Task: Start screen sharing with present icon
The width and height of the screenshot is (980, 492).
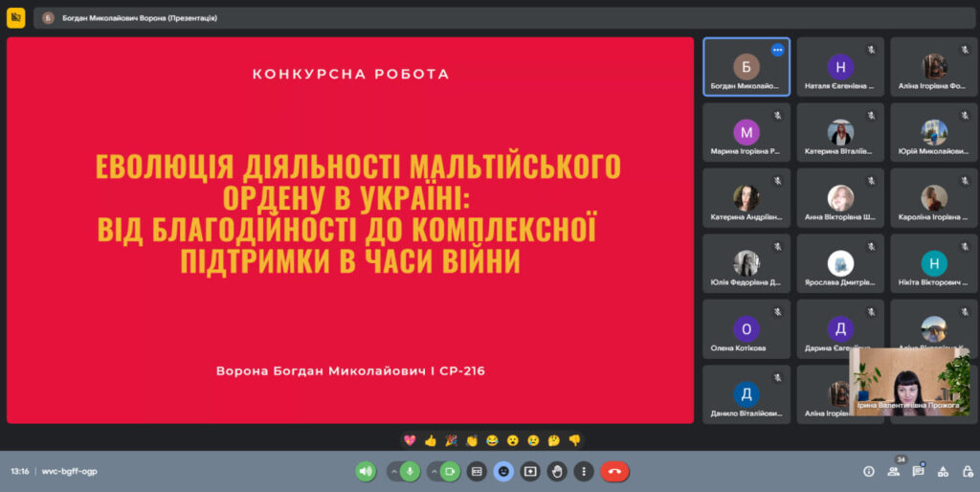Action: [x=530, y=471]
